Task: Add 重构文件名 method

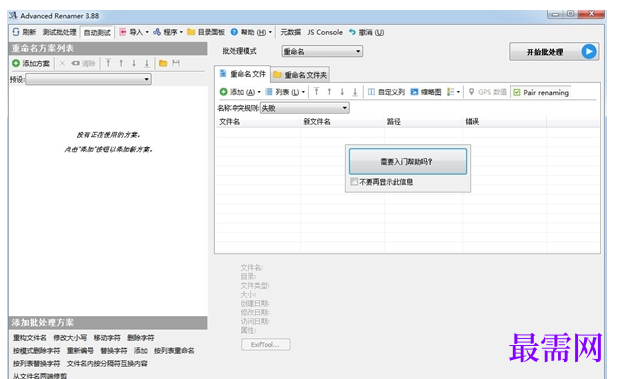Action: pyautogui.click(x=30, y=338)
